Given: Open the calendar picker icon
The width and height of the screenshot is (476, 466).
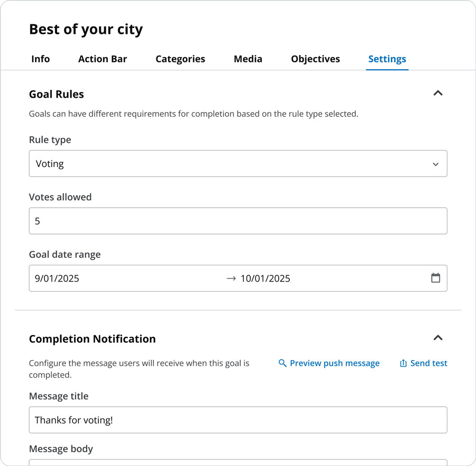Looking at the screenshot, I should pyautogui.click(x=435, y=278).
